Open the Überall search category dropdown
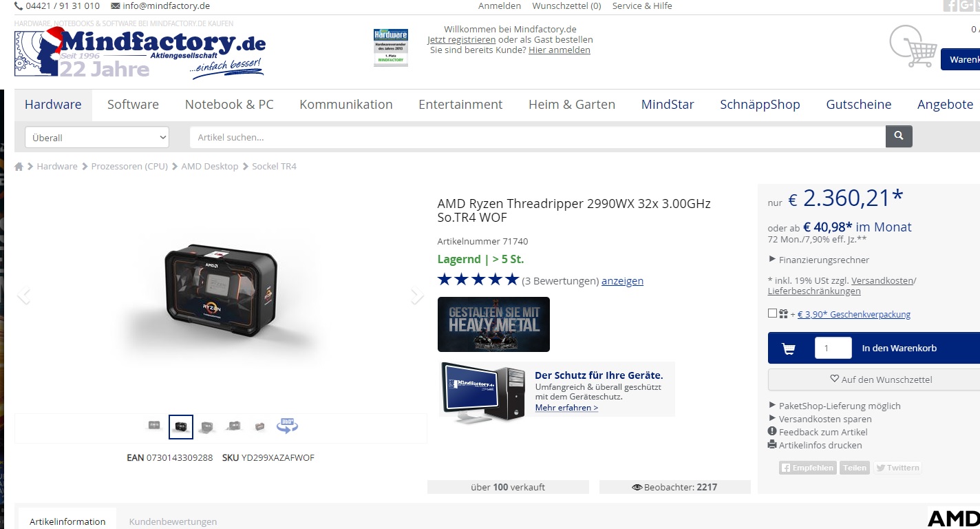 97,137
